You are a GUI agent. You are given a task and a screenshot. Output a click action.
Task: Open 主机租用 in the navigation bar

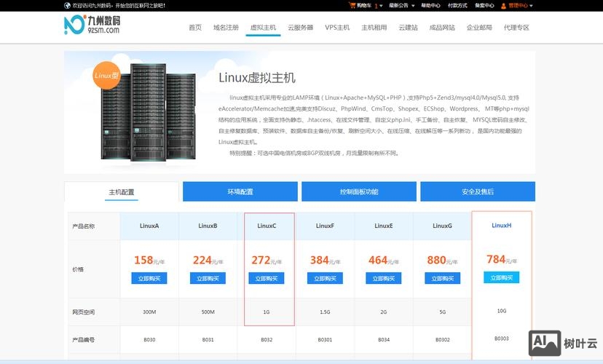tap(374, 27)
